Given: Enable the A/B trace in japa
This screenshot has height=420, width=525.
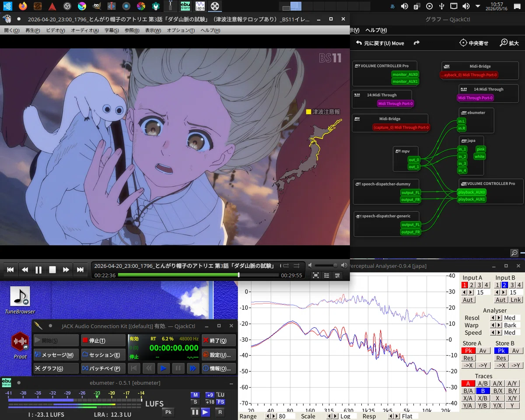Looking at the screenshot, I should point(483,384).
